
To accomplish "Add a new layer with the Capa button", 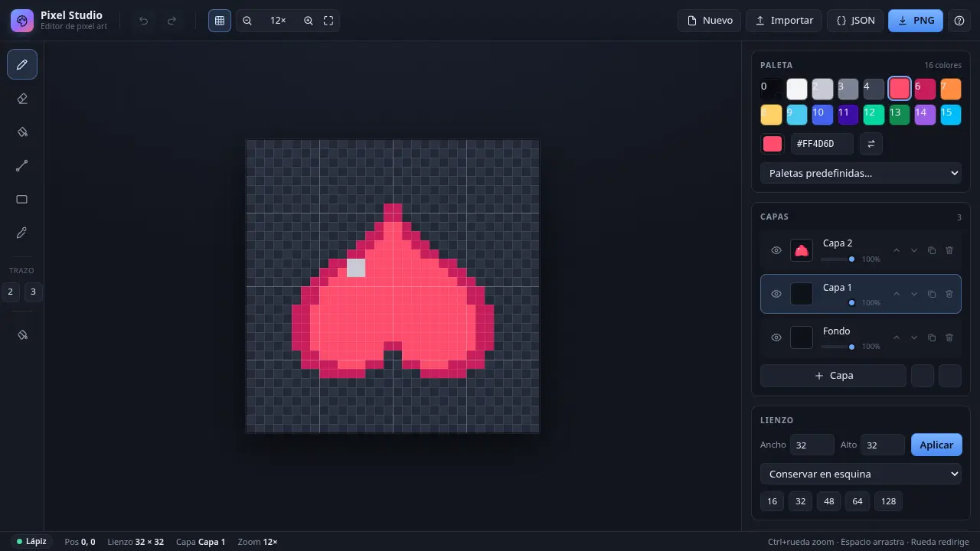I will point(833,376).
